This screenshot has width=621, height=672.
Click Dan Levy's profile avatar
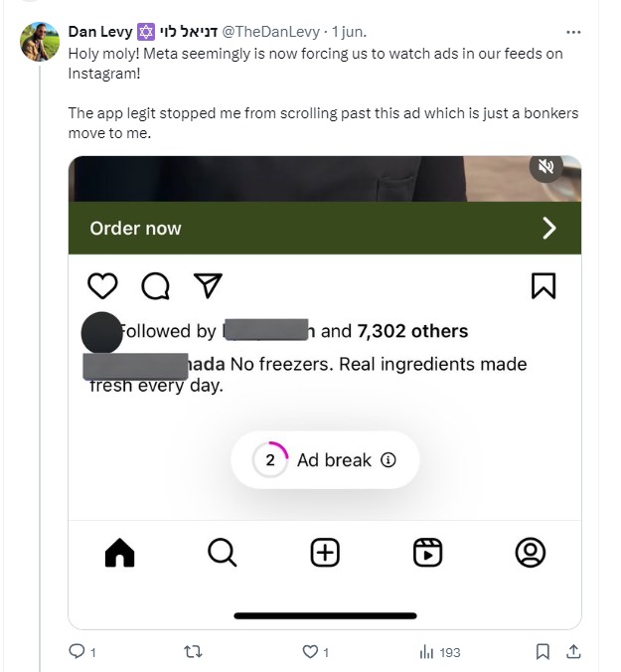(x=40, y=42)
